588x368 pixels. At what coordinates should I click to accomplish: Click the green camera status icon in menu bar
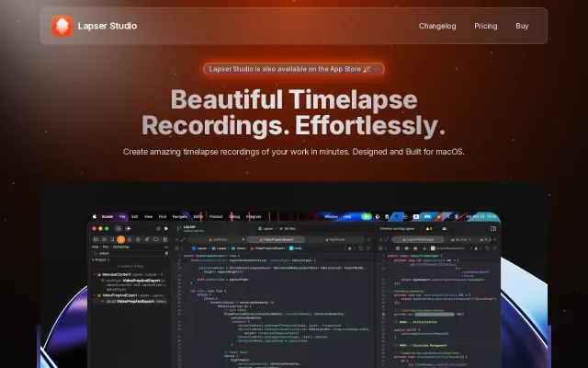coord(366,217)
